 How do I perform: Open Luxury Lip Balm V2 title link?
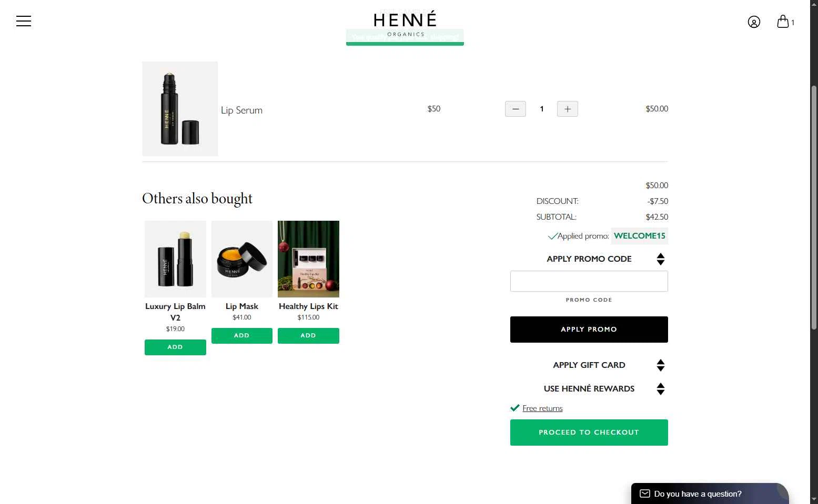[175, 312]
